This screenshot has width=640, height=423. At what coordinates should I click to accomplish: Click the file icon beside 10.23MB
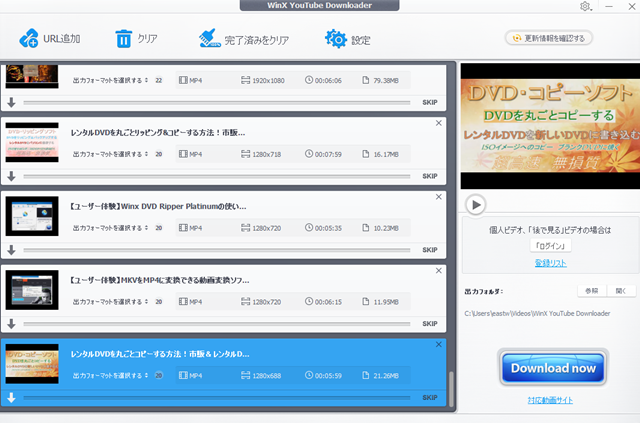(366, 228)
